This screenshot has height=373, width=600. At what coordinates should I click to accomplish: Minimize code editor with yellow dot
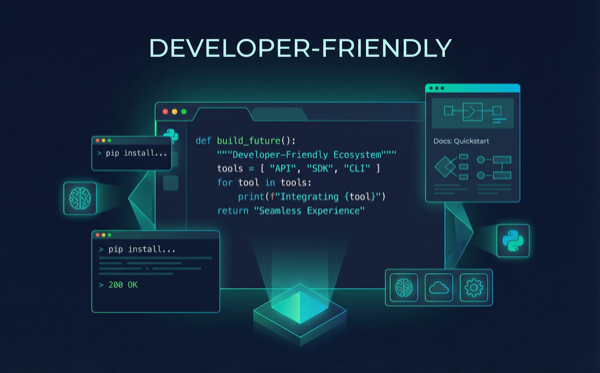coord(174,112)
